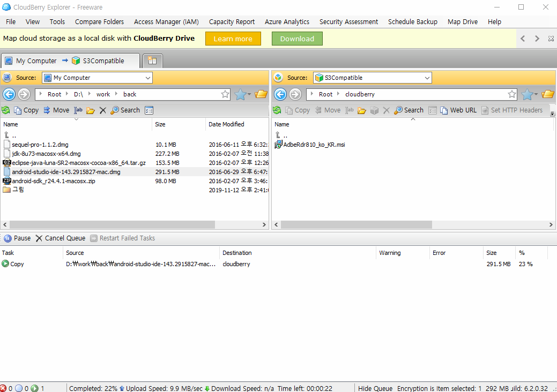Click new folder icon in left pane

pyautogui.click(x=90, y=110)
